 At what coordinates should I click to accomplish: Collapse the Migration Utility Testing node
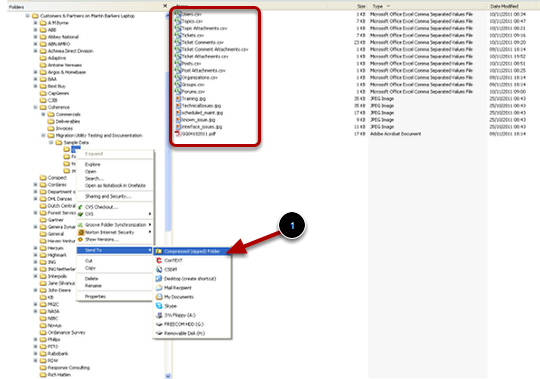[43, 135]
